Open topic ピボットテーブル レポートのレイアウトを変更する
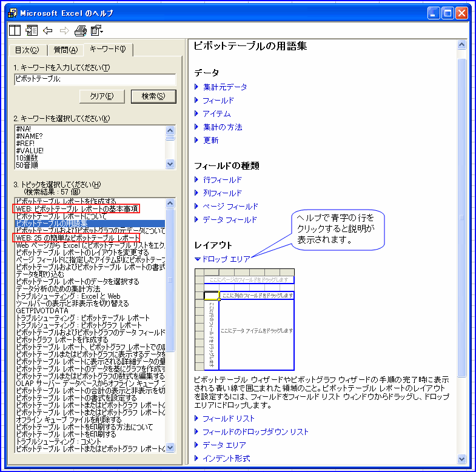This screenshot has height=472, width=476. 82,253
